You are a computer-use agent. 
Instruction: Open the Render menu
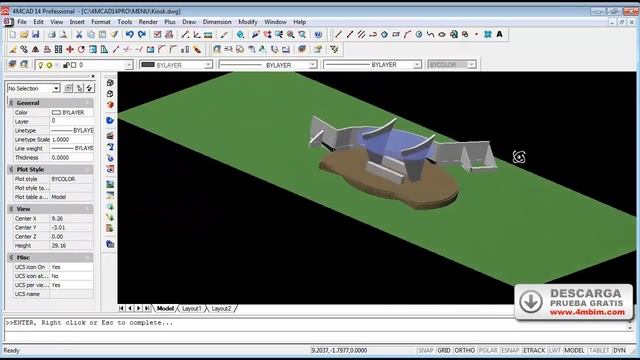(148, 22)
